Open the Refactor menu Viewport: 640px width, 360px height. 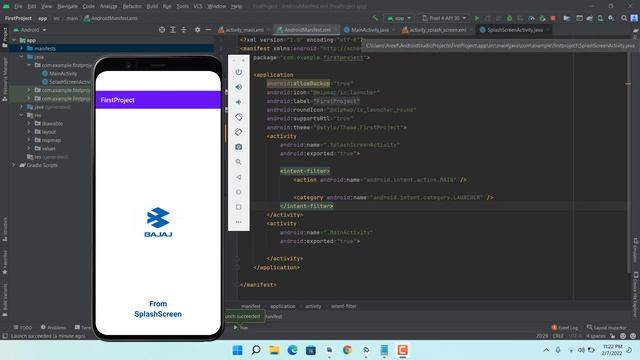coord(132,7)
